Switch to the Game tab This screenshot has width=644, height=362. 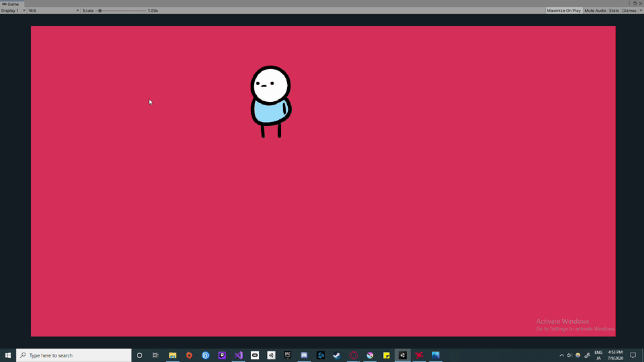tap(11, 4)
